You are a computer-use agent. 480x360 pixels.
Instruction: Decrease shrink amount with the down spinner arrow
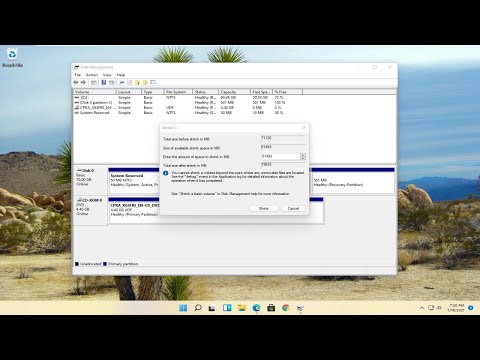[x=303, y=158]
